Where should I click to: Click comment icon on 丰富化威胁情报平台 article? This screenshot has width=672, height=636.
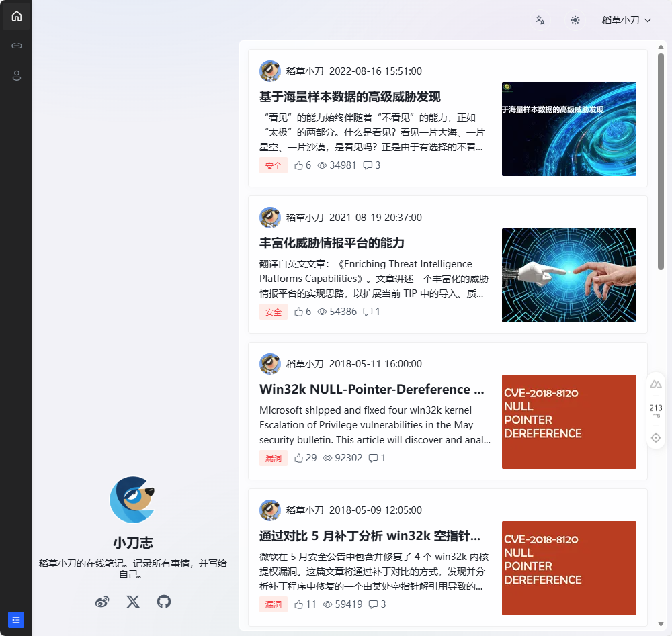pyautogui.click(x=368, y=312)
